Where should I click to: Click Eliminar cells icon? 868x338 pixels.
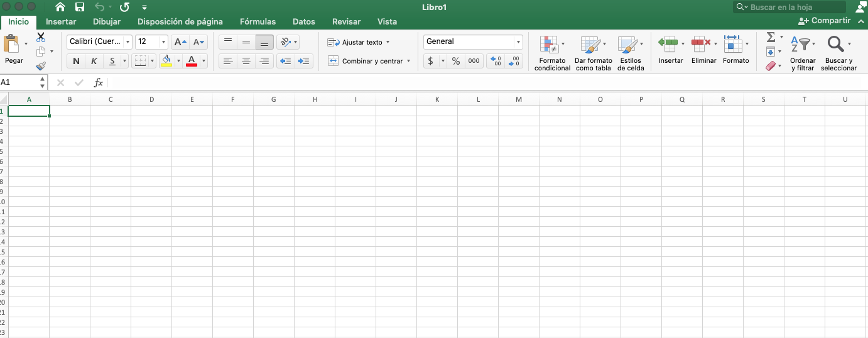click(x=701, y=43)
